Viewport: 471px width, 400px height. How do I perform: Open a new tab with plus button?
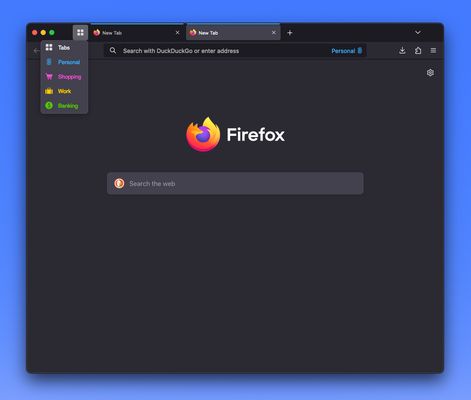290,33
